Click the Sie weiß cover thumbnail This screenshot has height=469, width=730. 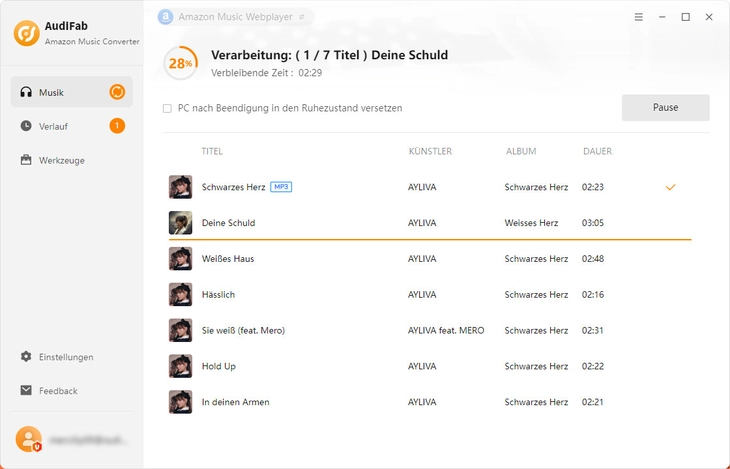[x=181, y=330]
